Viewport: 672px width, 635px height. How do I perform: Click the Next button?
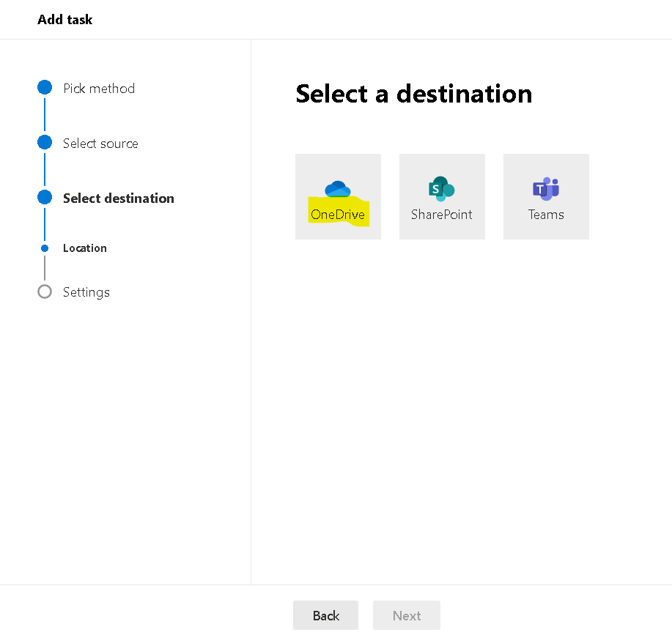pyautogui.click(x=406, y=615)
